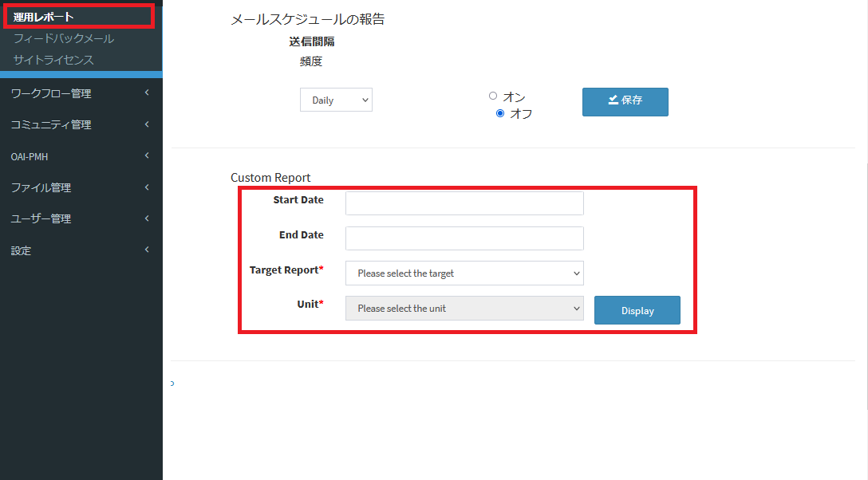Click the Start Date input field

[464, 203]
